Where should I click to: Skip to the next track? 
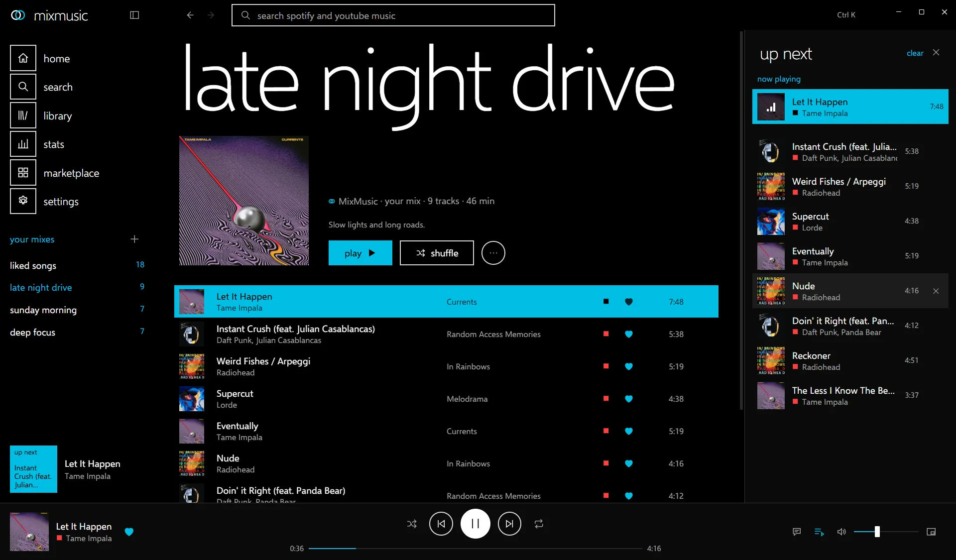pos(509,524)
